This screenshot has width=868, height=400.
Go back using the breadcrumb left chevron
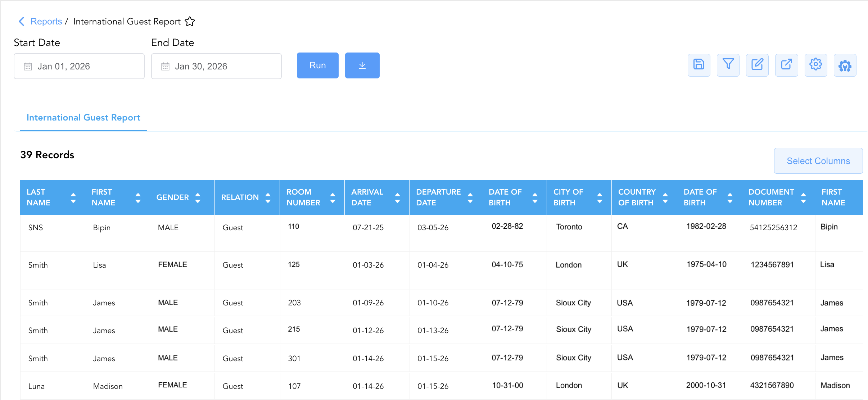point(22,22)
